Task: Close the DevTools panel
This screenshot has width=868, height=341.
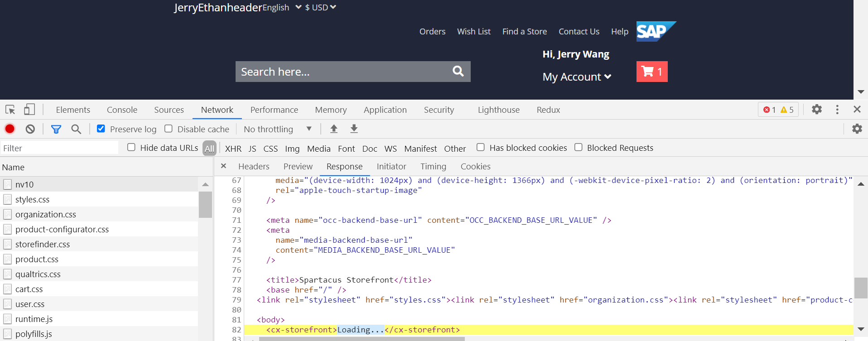Action: point(857,109)
